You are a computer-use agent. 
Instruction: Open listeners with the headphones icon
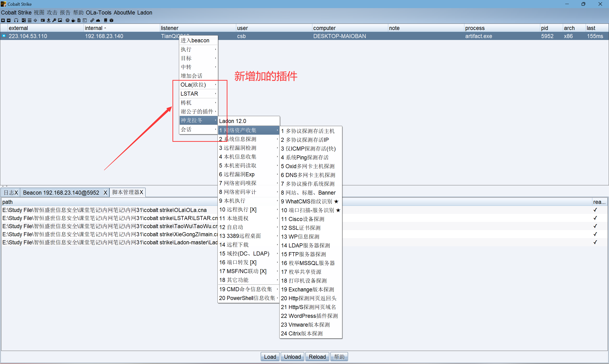coord(16,20)
